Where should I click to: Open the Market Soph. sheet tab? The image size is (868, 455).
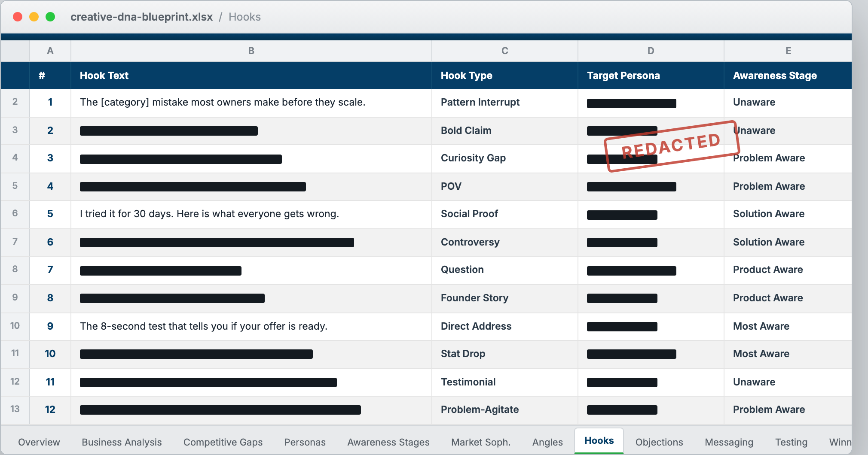481,442
